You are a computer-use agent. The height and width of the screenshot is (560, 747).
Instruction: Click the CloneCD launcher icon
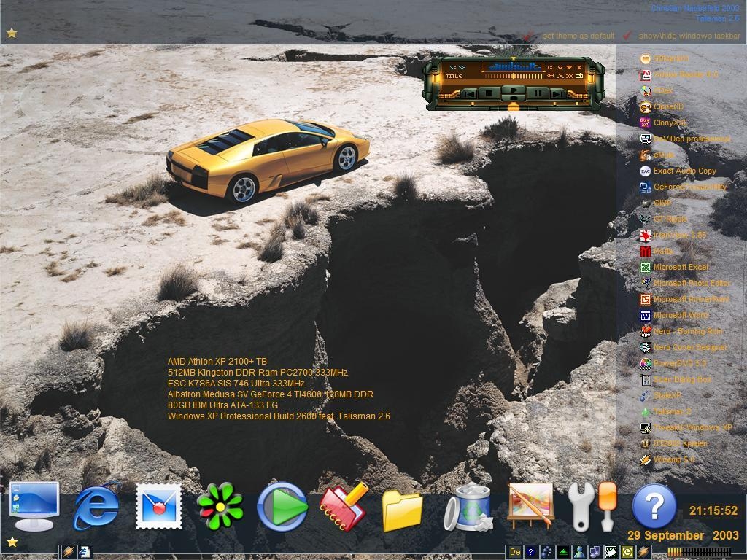646,106
